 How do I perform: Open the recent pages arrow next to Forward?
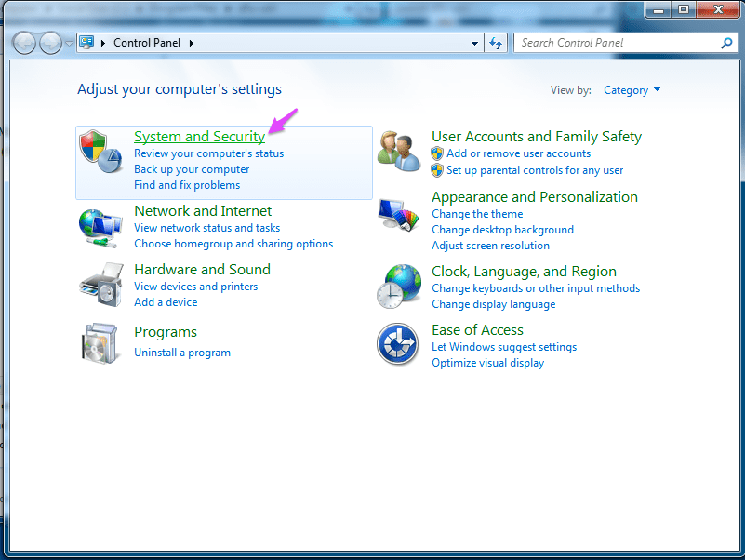pos(69,44)
